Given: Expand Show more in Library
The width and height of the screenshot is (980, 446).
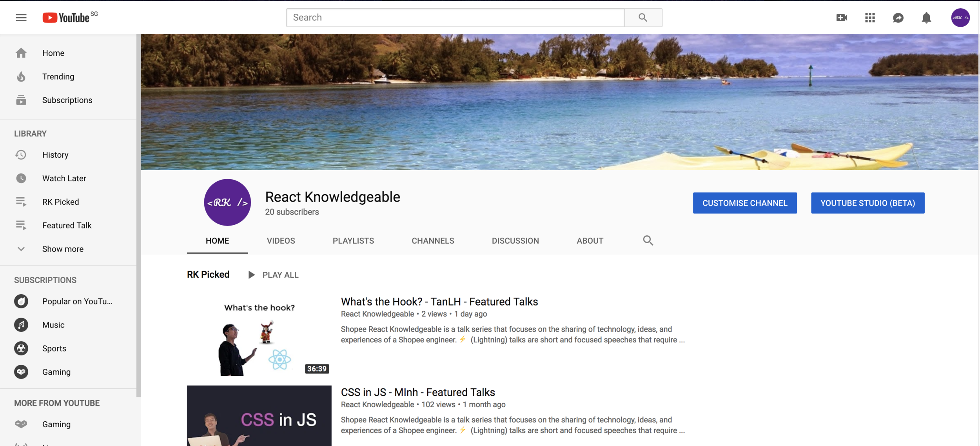Looking at the screenshot, I should tap(63, 249).
